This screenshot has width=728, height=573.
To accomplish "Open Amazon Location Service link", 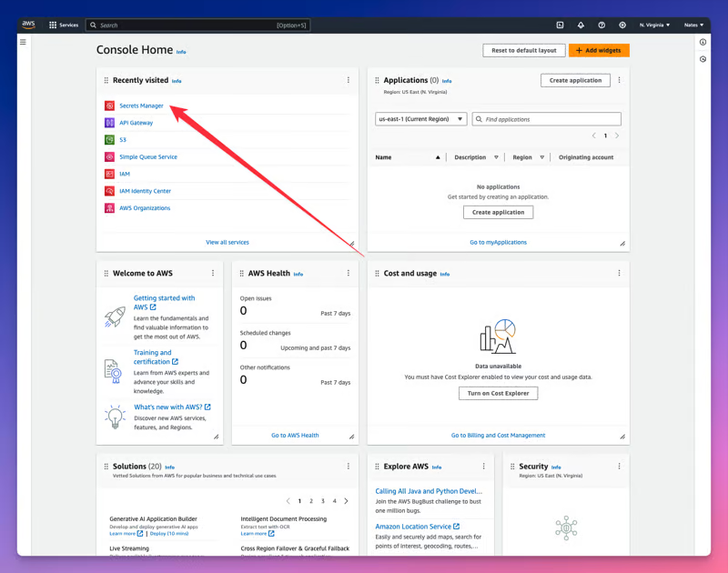I will click(x=418, y=526).
